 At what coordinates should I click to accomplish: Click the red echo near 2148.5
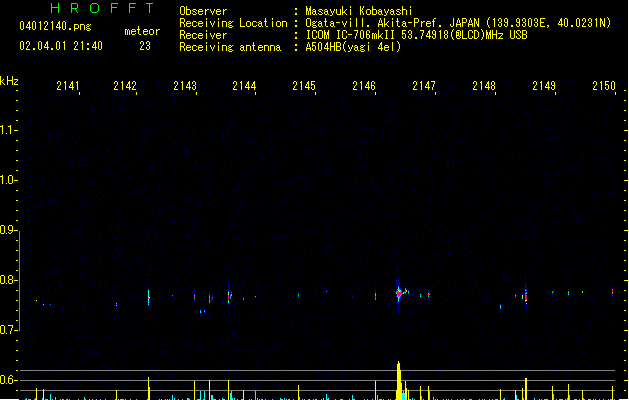[526, 296]
